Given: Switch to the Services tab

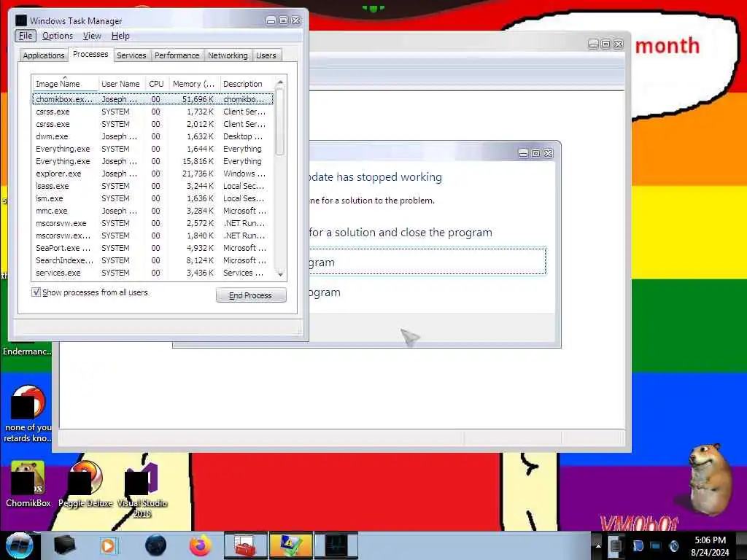Looking at the screenshot, I should (x=131, y=55).
